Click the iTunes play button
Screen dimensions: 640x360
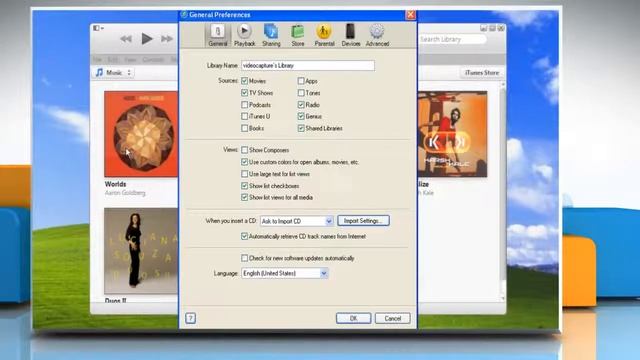(x=147, y=39)
